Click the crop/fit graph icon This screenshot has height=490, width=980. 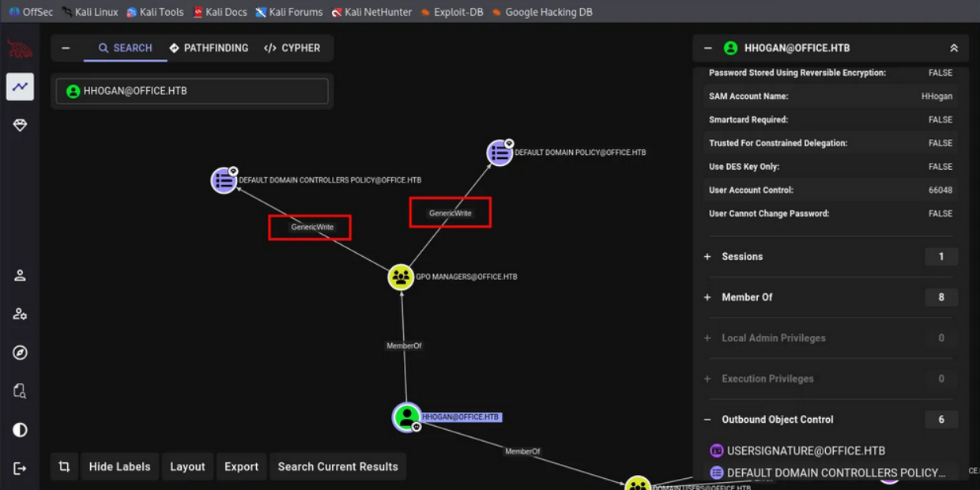coord(64,467)
